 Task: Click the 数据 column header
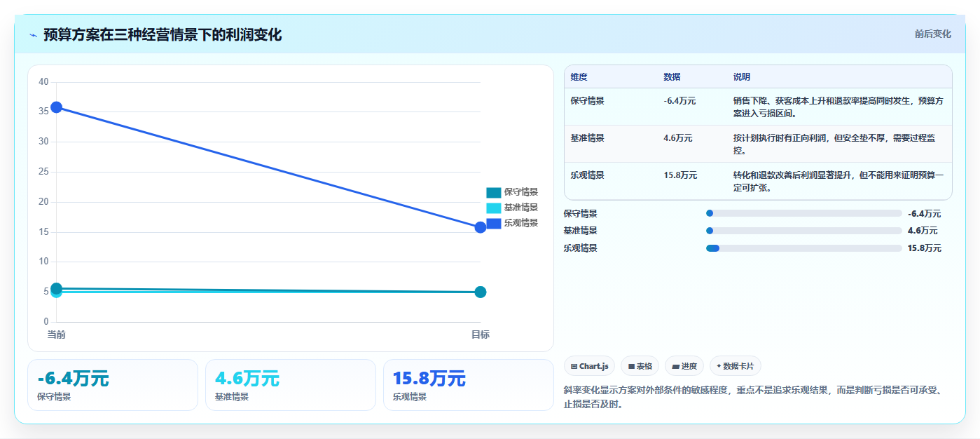[672, 77]
